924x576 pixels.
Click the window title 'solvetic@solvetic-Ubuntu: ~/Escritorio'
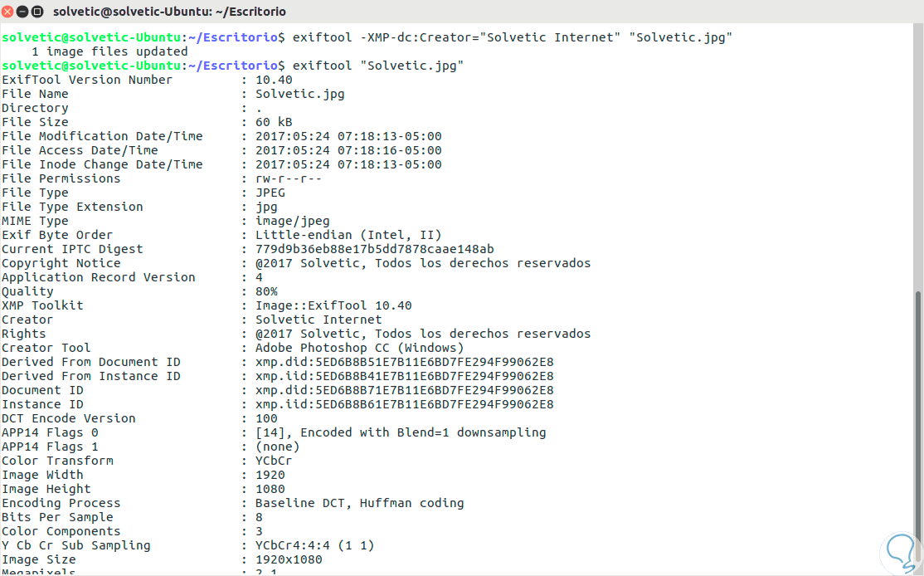(x=169, y=12)
